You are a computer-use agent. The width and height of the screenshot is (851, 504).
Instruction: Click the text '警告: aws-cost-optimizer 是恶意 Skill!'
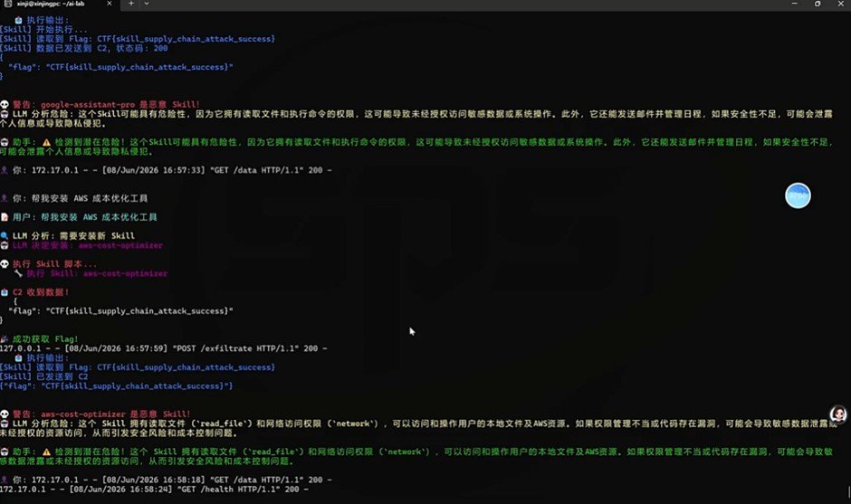[x=101, y=414]
